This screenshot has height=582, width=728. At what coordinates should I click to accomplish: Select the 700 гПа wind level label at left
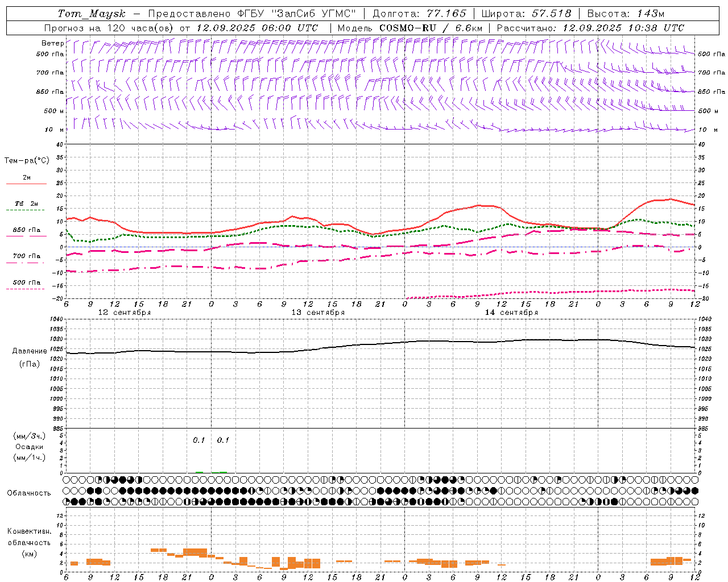tap(50, 73)
